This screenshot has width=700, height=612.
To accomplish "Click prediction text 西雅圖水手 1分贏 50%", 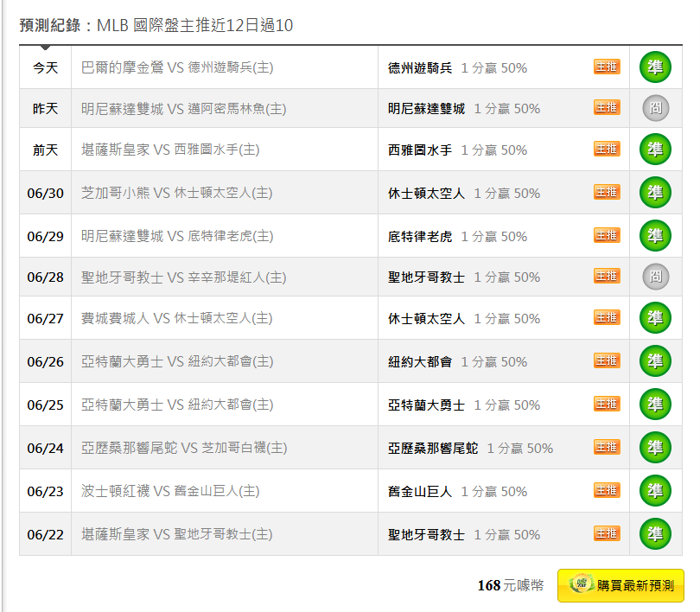I will click(x=457, y=150).
